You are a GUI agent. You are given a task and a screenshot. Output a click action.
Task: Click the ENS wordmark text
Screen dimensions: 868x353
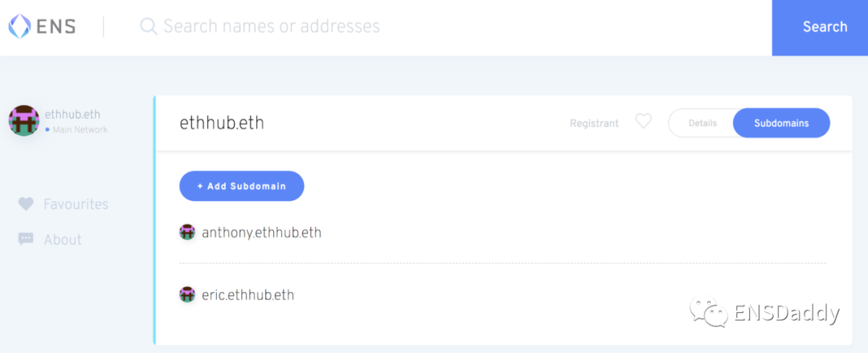click(56, 27)
